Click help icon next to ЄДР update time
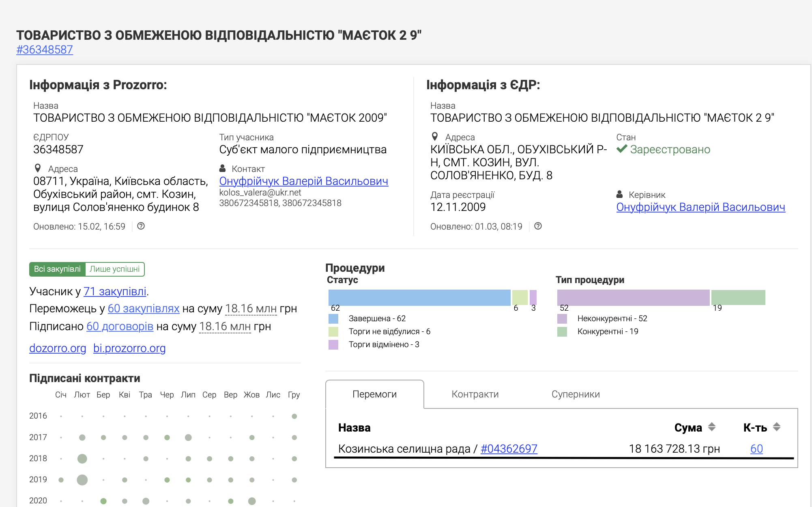The height and width of the screenshot is (507, 812). 538,226
